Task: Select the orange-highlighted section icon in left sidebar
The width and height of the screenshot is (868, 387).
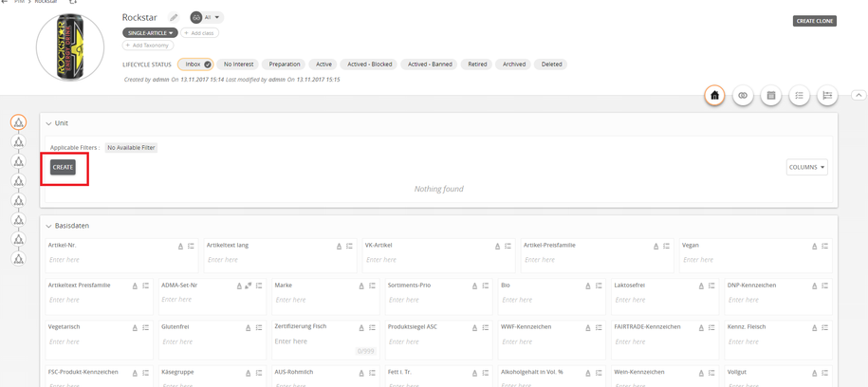Action: point(19,122)
